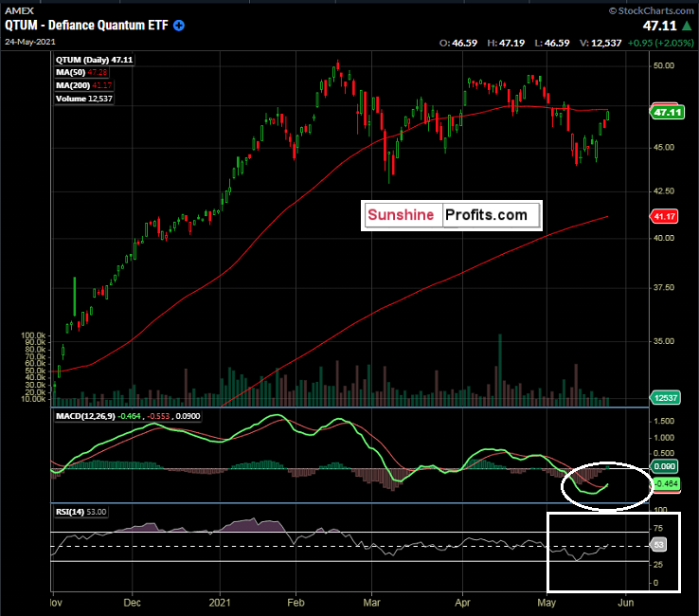699x616 pixels.
Task: Click the Volume 12,537 legend entry
Action: pyautogui.click(x=83, y=99)
